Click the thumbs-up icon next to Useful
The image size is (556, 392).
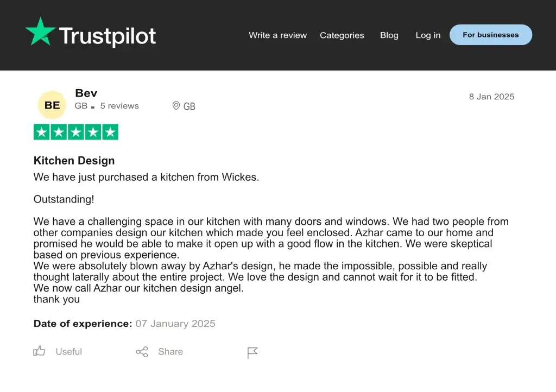pyautogui.click(x=39, y=351)
